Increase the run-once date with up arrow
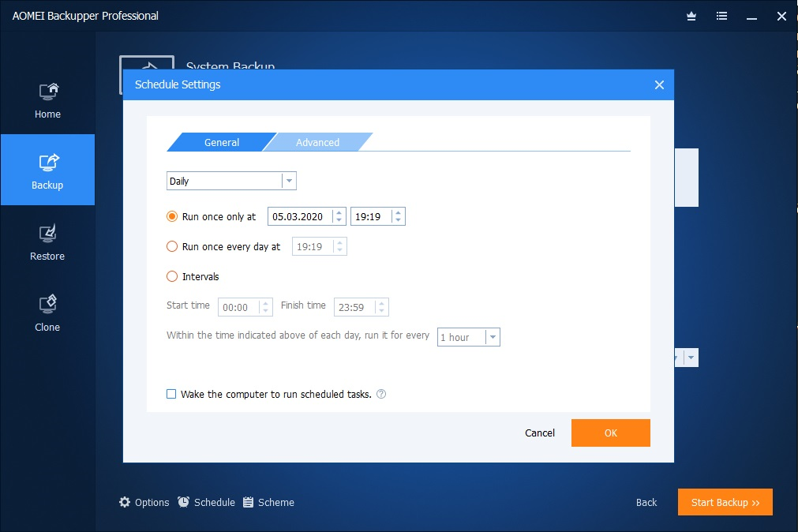The width and height of the screenshot is (798, 532). click(x=339, y=212)
